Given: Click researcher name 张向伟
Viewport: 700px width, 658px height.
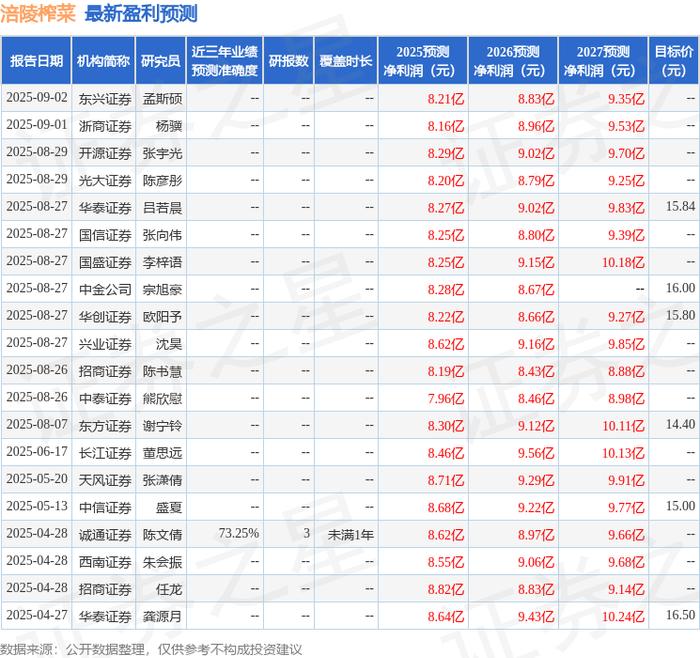Looking at the screenshot, I should pyautogui.click(x=162, y=235).
